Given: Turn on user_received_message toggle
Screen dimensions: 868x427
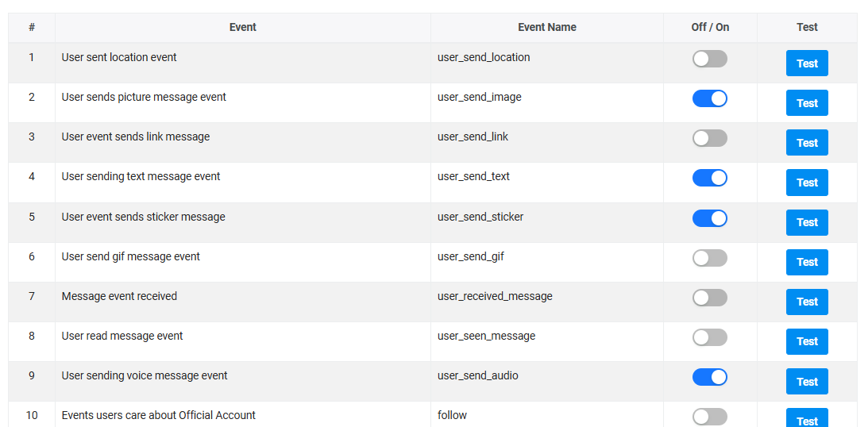Looking at the screenshot, I should coord(710,298).
